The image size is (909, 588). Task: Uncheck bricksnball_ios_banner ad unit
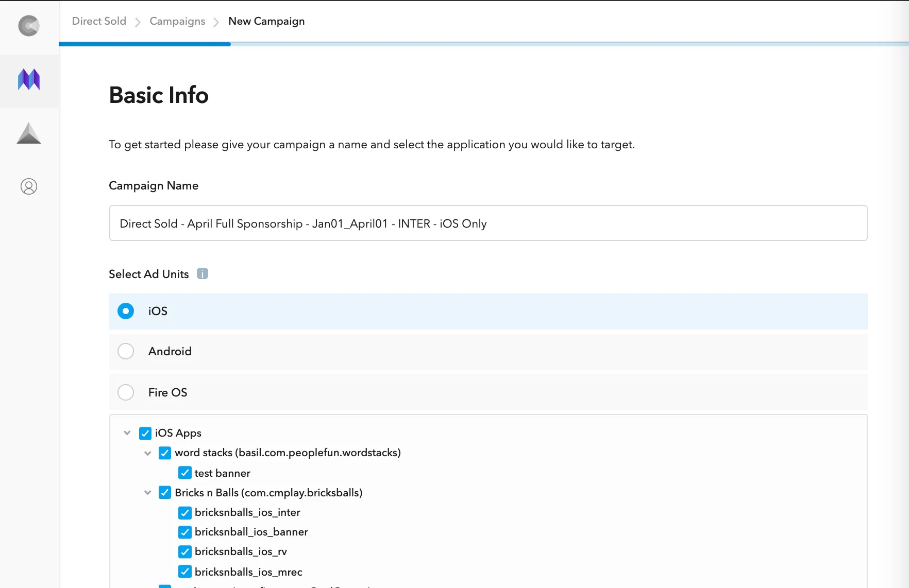pos(185,532)
